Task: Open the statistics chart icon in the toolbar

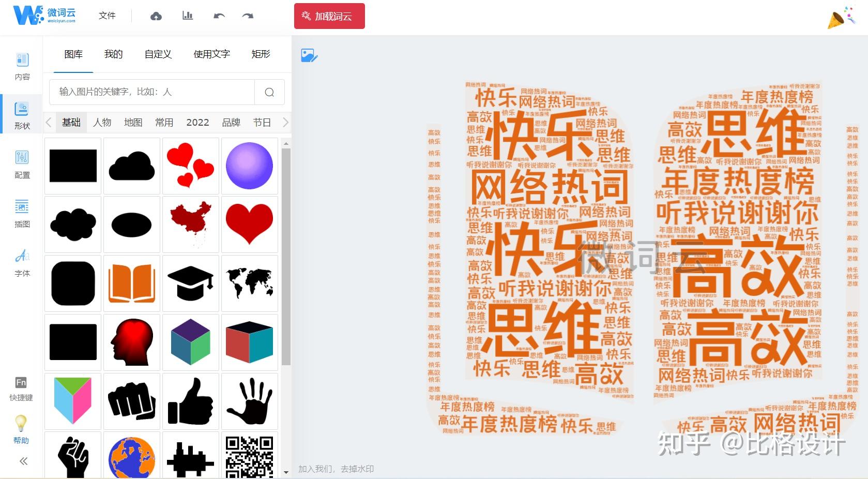Action: [187, 16]
